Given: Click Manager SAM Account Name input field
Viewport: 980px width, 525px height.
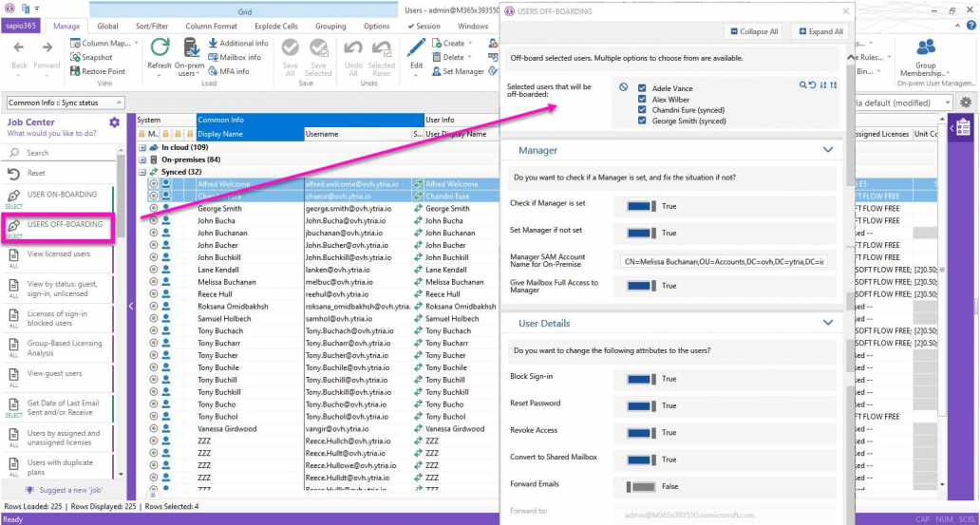Looking at the screenshot, I should 726,261.
